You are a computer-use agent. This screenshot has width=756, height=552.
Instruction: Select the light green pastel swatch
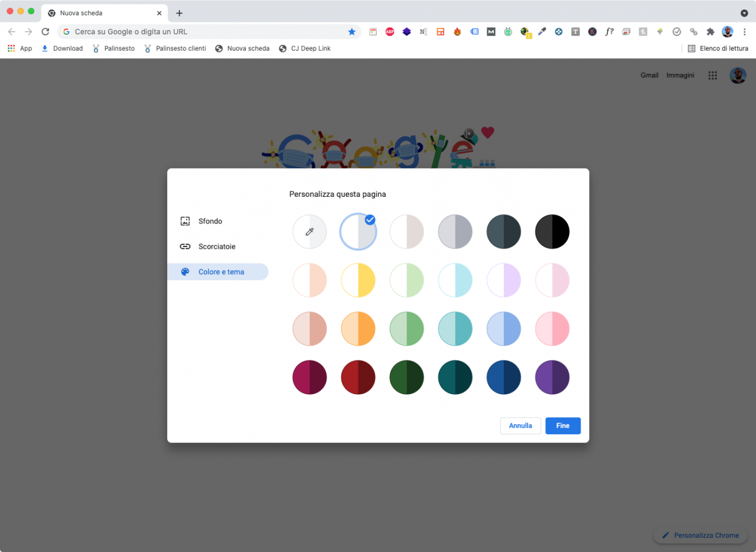coord(406,280)
